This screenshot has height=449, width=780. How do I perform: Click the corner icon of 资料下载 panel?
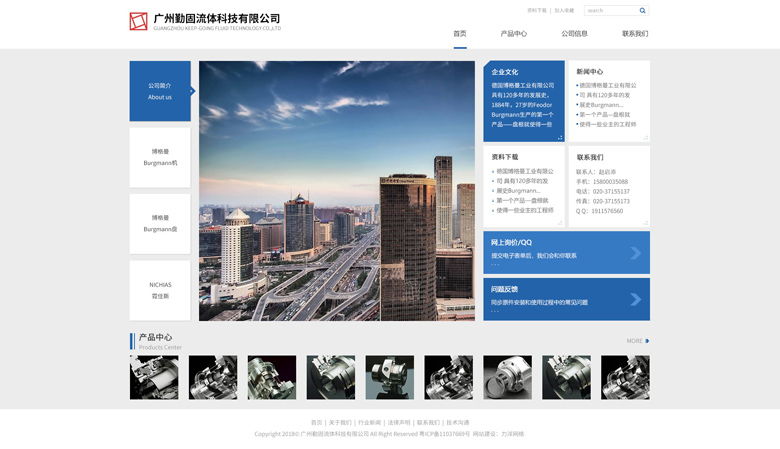click(560, 222)
